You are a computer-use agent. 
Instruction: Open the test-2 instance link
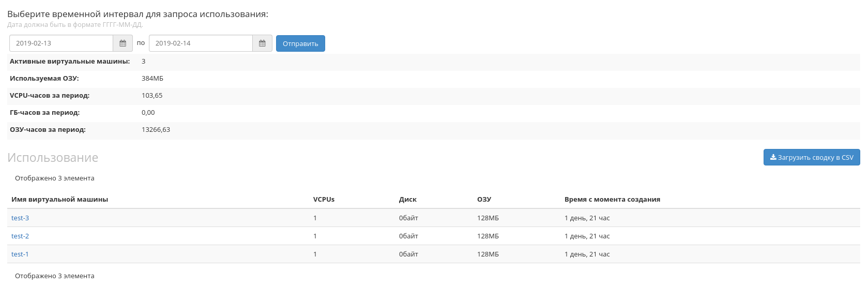coord(20,236)
